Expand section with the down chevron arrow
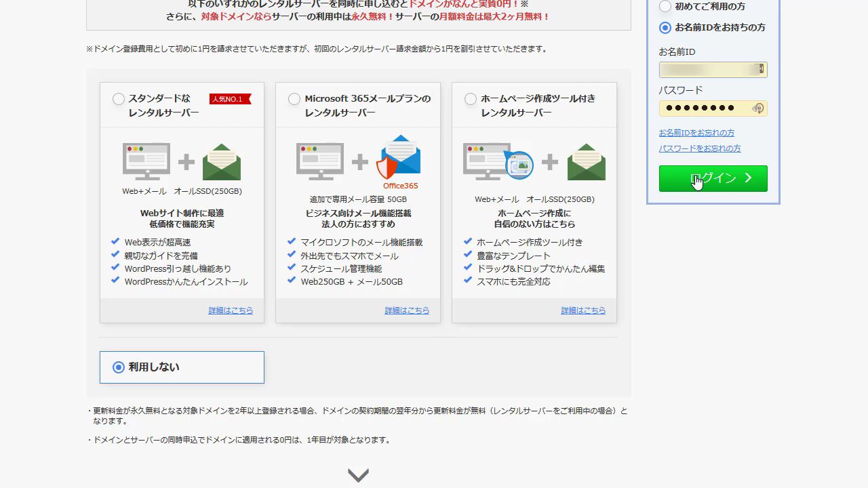868x488 pixels. [x=358, y=475]
